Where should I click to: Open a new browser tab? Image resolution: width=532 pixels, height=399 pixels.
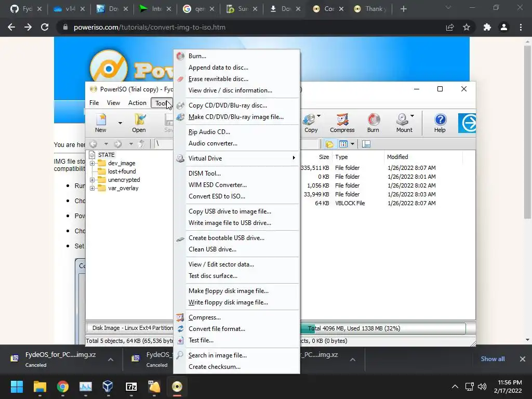pos(403,9)
